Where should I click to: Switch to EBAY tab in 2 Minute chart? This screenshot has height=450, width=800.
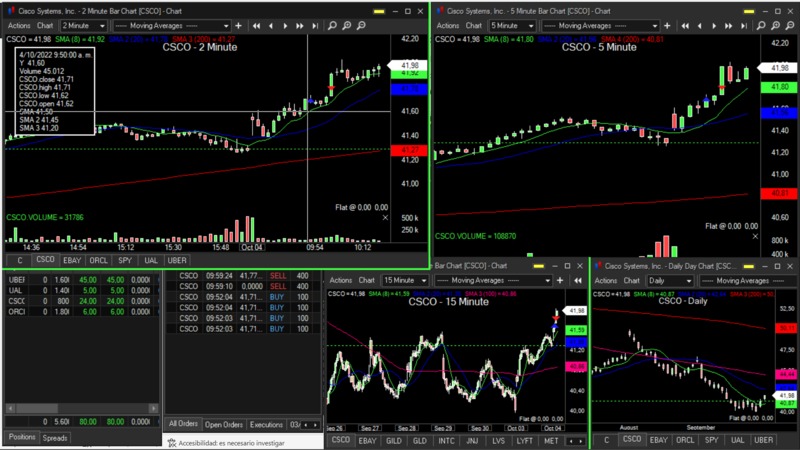(71, 260)
